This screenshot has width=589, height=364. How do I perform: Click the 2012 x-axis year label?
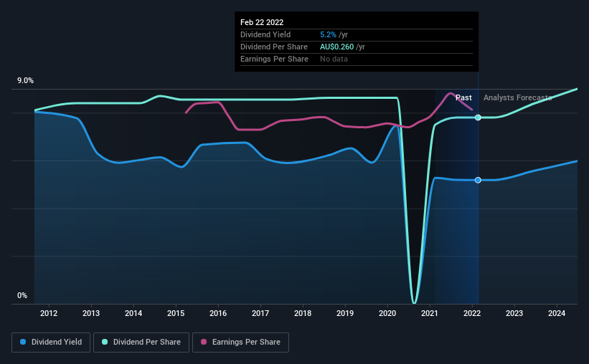coord(49,313)
